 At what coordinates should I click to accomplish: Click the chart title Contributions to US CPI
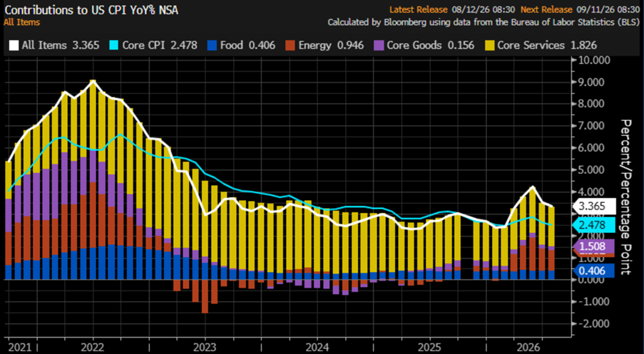tap(91, 10)
